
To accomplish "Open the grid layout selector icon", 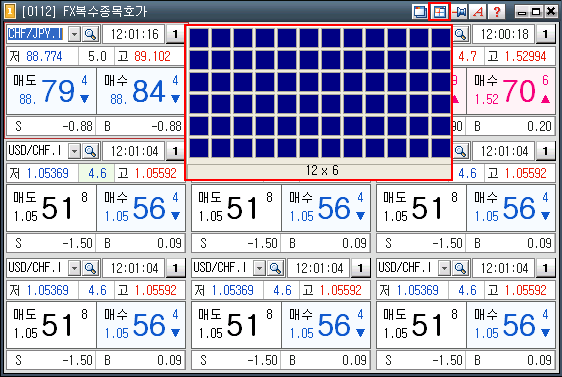I will point(439,11).
